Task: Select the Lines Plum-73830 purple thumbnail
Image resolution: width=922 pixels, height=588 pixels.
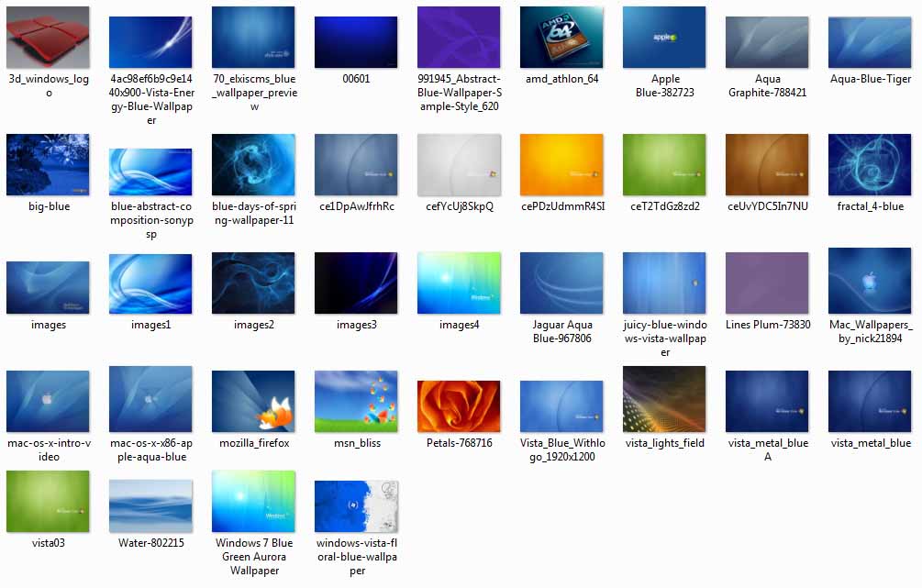Action: click(x=767, y=283)
